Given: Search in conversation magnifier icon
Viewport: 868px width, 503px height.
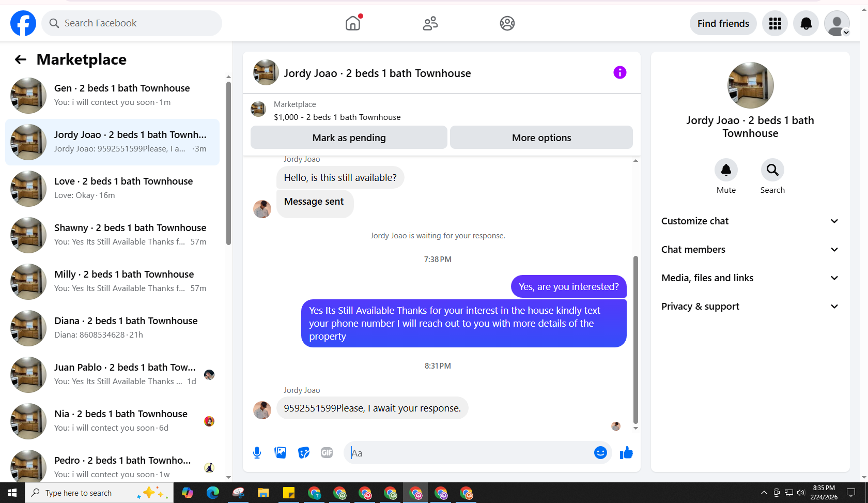Looking at the screenshot, I should click(772, 170).
